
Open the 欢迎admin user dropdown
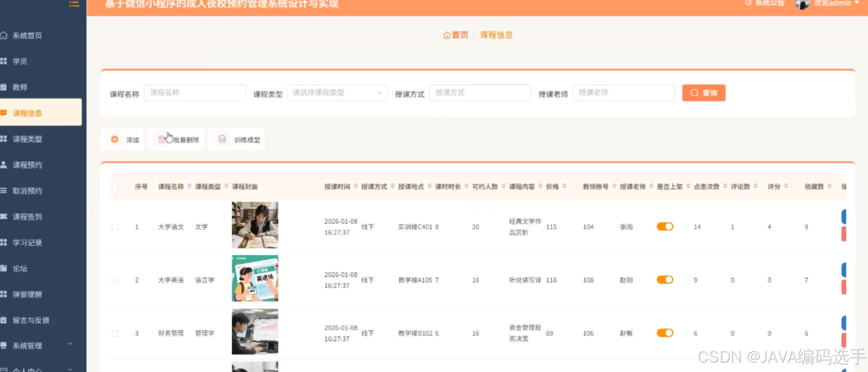coord(837,3)
